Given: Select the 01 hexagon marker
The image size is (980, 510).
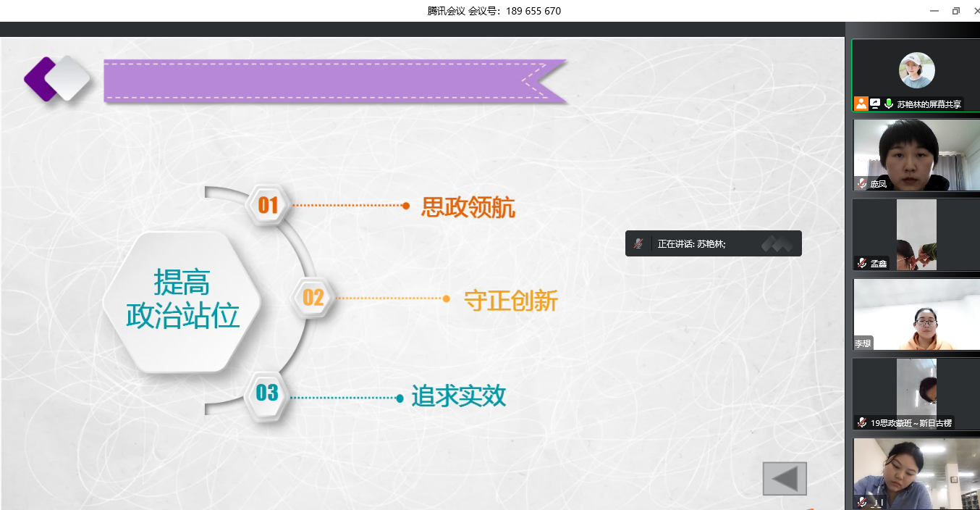Looking at the screenshot, I should tap(269, 205).
